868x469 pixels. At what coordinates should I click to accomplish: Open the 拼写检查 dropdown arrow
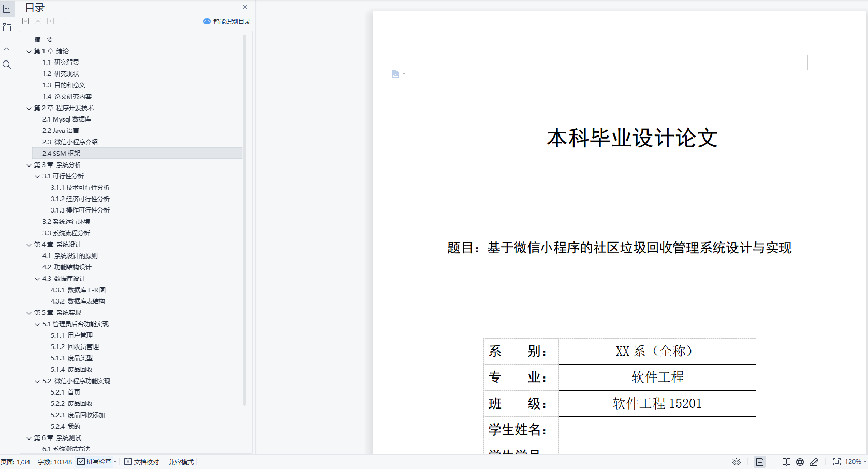(x=115, y=462)
